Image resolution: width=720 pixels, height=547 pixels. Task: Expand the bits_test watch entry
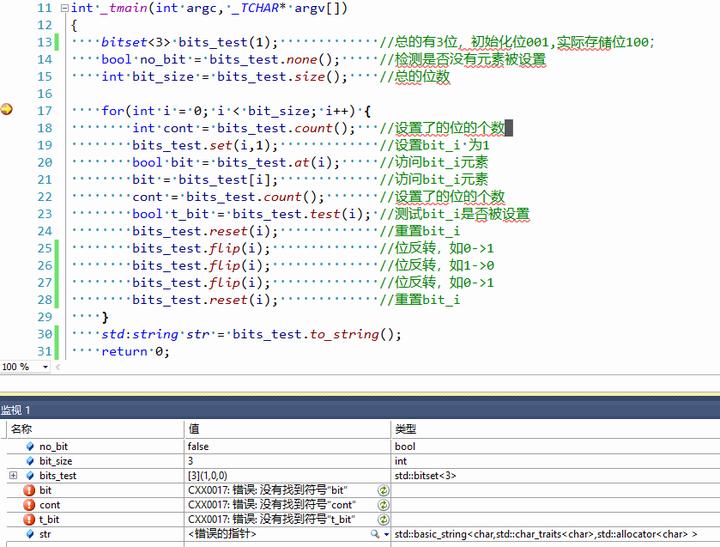click(x=13, y=475)
